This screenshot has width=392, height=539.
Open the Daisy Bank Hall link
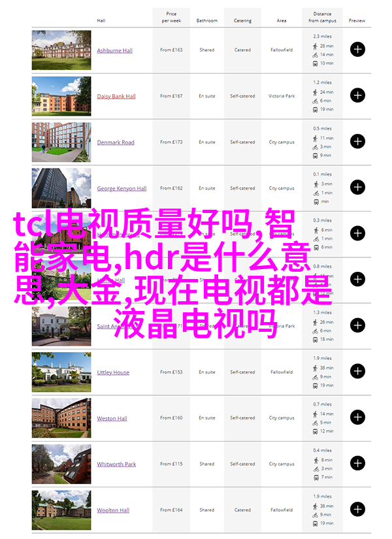point(116,96)
